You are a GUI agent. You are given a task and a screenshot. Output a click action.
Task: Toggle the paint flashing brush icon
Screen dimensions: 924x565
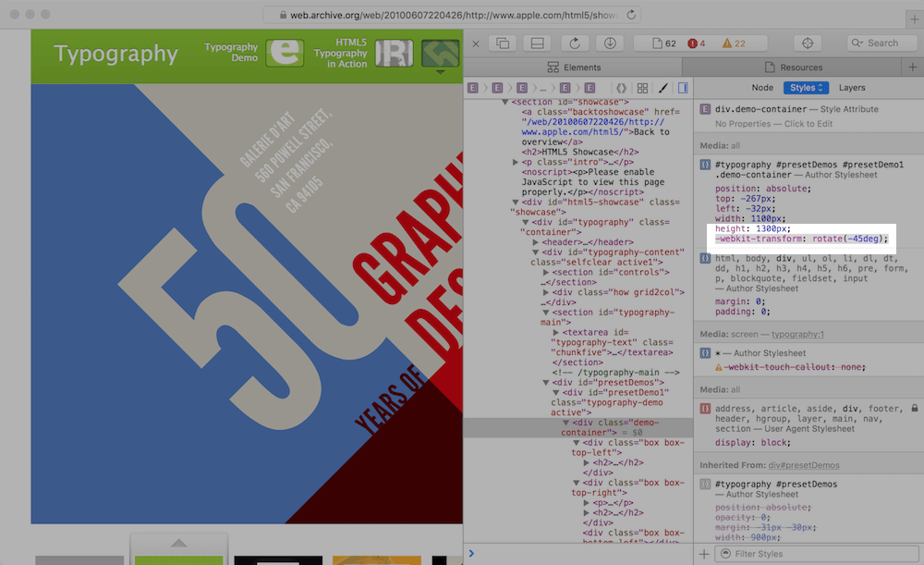point(663,88)
